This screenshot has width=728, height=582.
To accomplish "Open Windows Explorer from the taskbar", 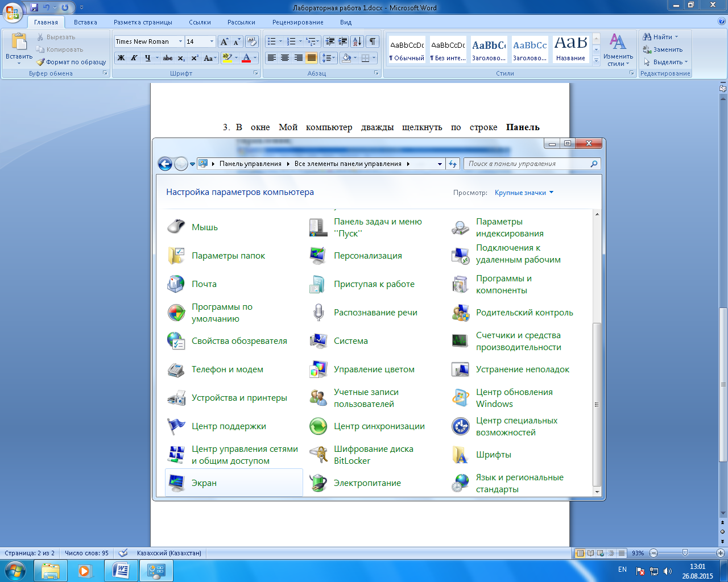I will coord(51,571).
